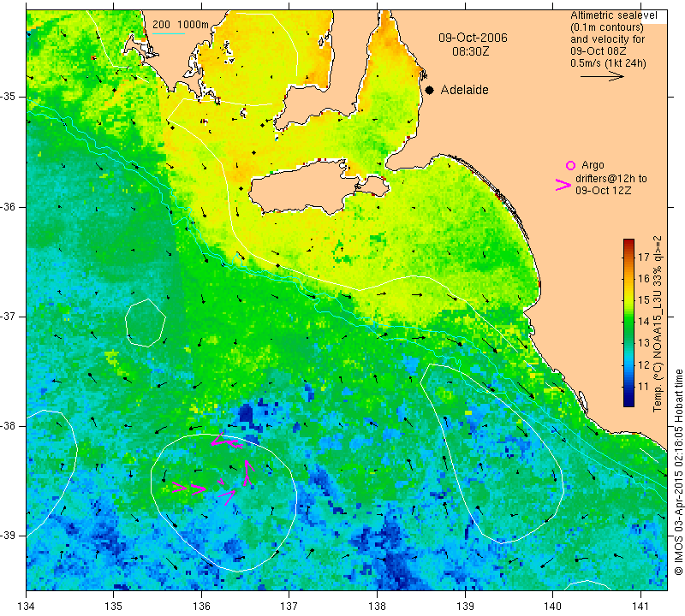Screen dimensions: 685x616
Task: Click the -38 latitude axis label
Action: 8,426
